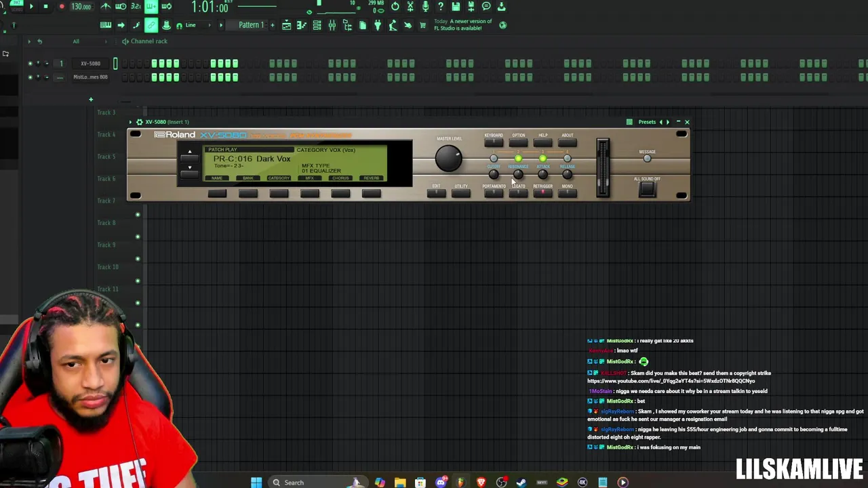868x488 pixels.
Task: Click the globe online news icon
Action: coord(502,25)
